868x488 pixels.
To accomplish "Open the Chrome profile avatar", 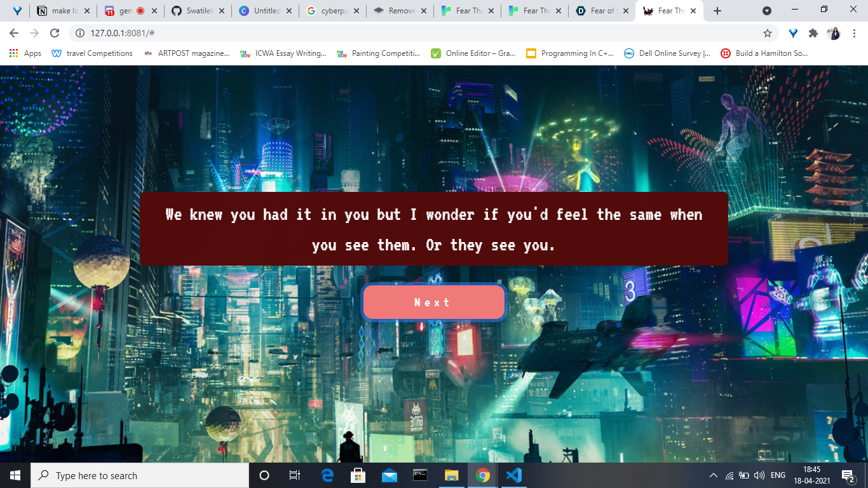I will click(x=834, y=33).
